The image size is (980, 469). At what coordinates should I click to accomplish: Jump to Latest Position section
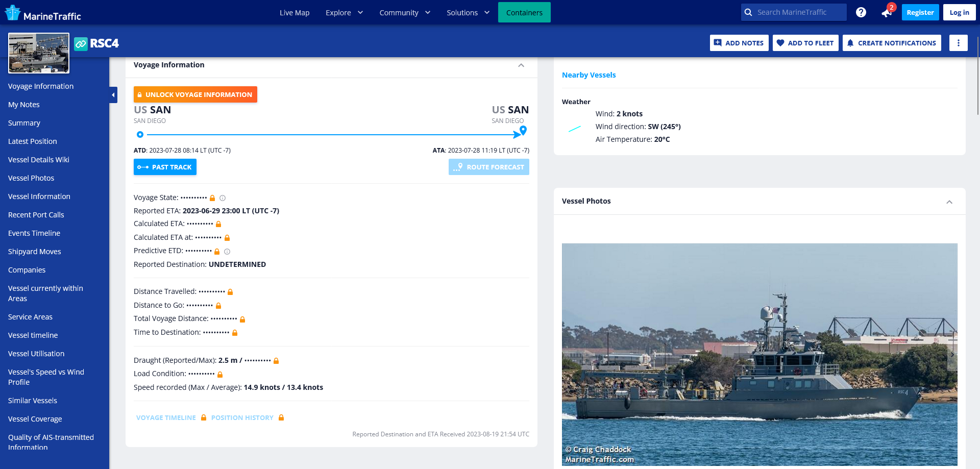33,141
